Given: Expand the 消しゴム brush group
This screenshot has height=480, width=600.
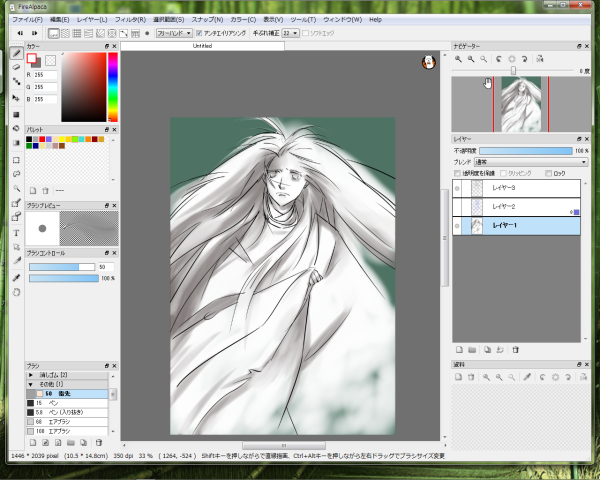Looking at the screenshot, I should 31,375.
